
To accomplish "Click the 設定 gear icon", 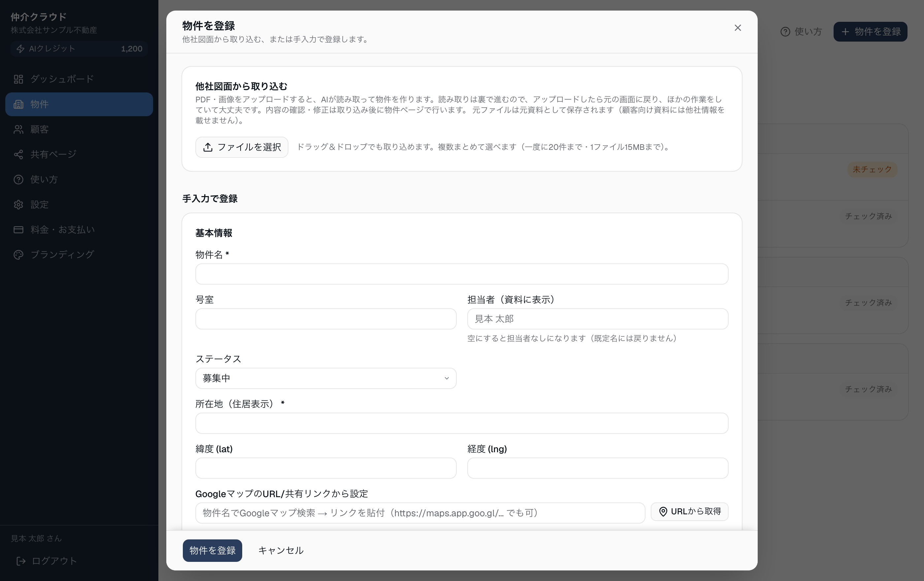I will [x=18, y=205].
